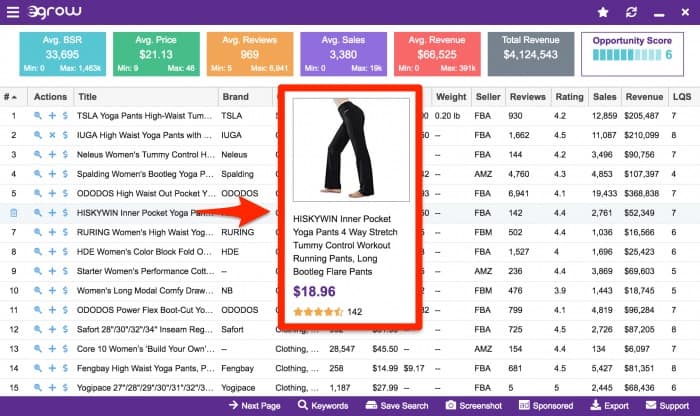The height and width of the screenshot is (416, 700).
Task: Click the 'Yogipace' brand cell
Action: pos(238,387)
